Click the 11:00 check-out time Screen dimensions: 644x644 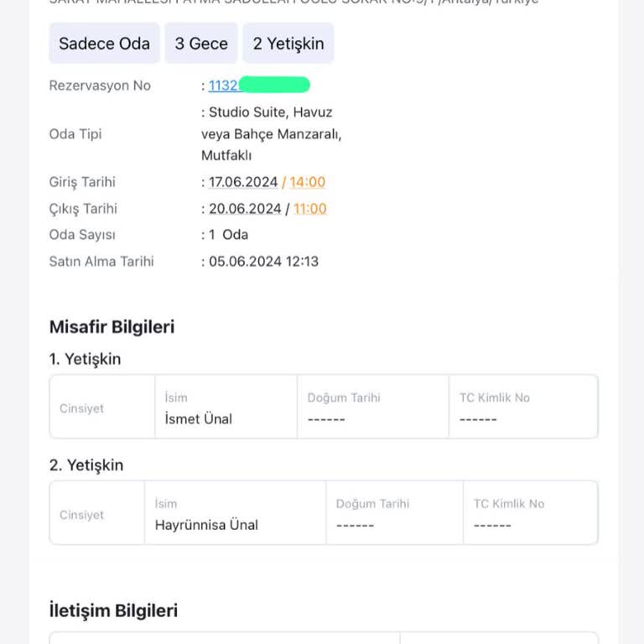click(x=310, y=209)
